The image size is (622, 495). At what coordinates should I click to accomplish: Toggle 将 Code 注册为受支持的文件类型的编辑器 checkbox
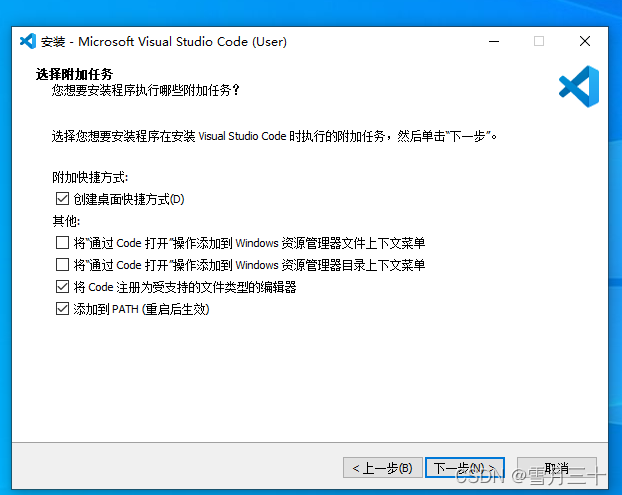pos(62,287)
